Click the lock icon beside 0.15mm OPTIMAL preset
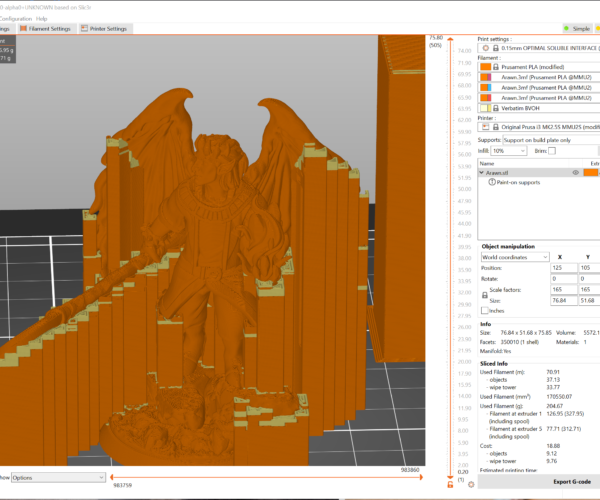 tap(496, 48)
